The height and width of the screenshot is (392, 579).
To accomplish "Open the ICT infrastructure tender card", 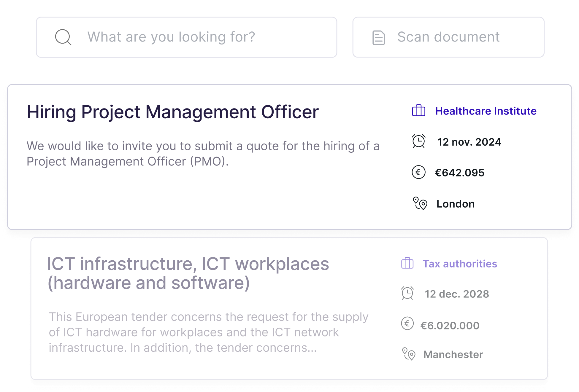I will click(x=188, y=272).
